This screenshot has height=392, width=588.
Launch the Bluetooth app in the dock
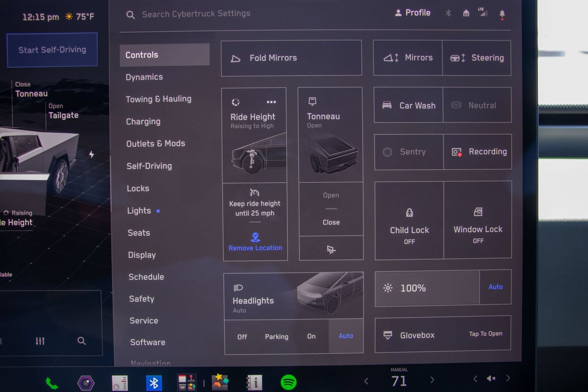click(x=154, y=383)
